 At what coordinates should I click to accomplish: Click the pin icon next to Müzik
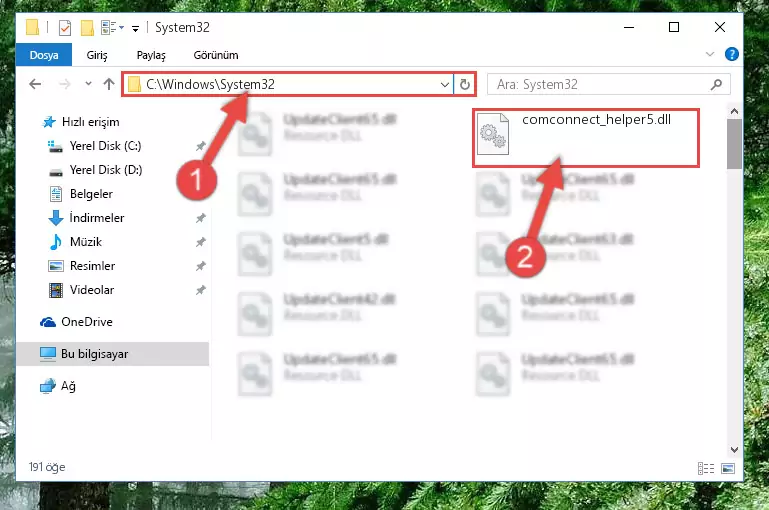tap(201, 242)
